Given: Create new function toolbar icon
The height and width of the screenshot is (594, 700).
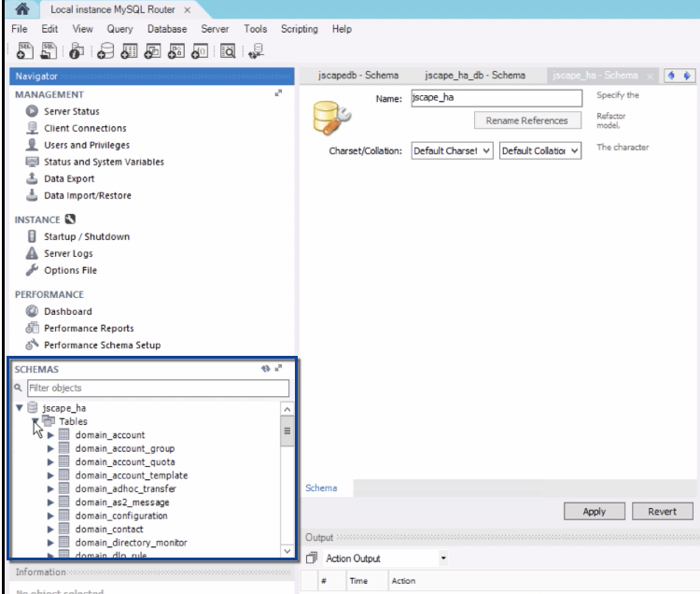Looking at the screenshot, I should pos(200,51).
